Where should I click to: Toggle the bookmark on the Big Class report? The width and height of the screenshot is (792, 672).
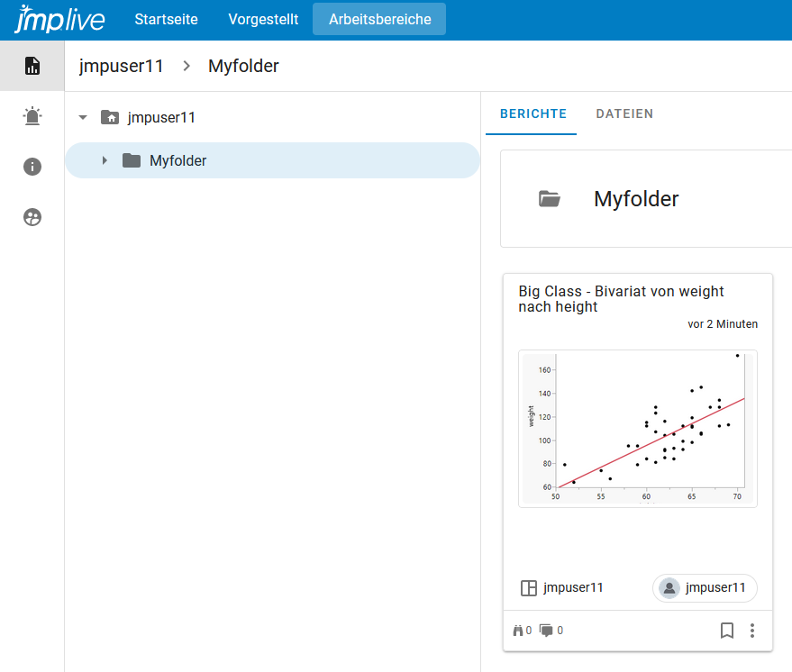[x=727, y=631]
